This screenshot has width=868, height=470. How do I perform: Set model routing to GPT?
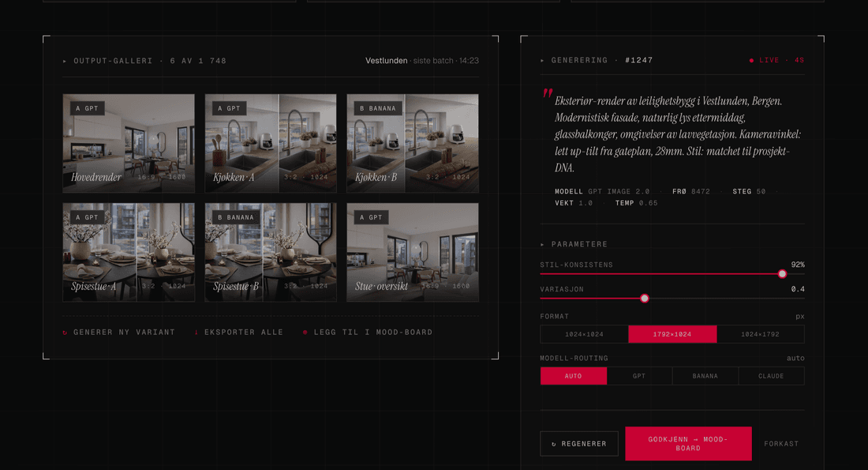pos(639,376)
